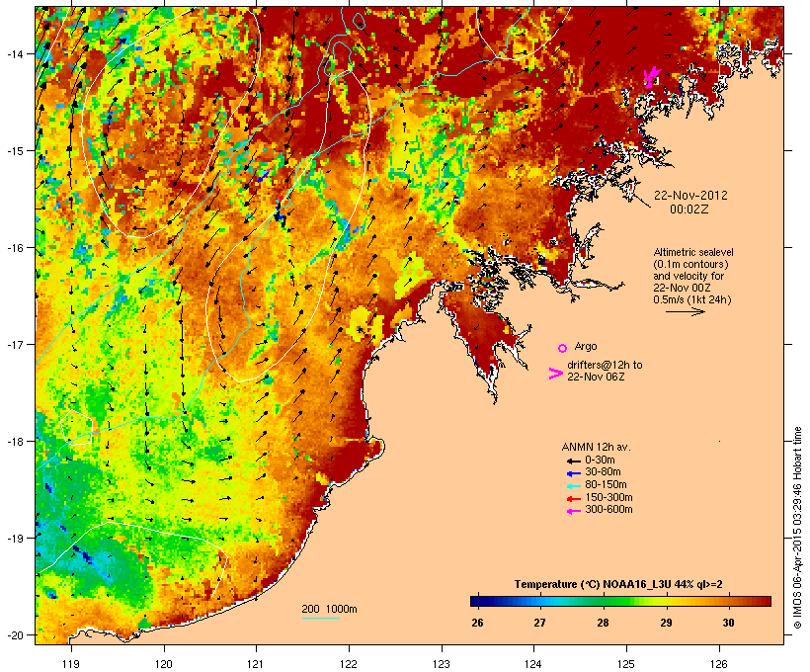Click the 120 longitude axis label
This screenshot has width=810, height=672.
point(164,664)
